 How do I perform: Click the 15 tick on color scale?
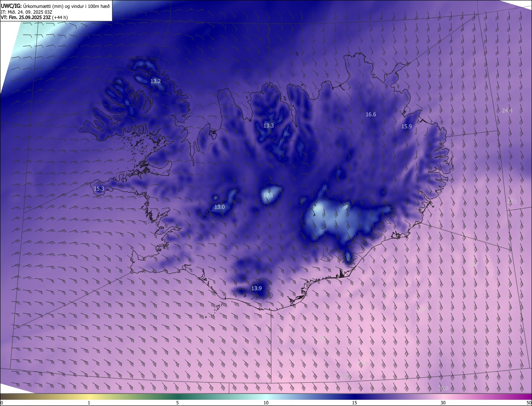pos(355,403)
